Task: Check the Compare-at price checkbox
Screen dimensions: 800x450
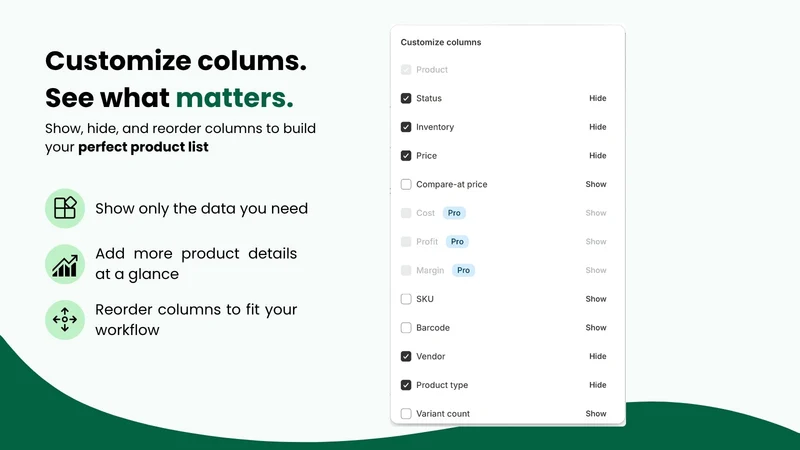Action: 406,184
